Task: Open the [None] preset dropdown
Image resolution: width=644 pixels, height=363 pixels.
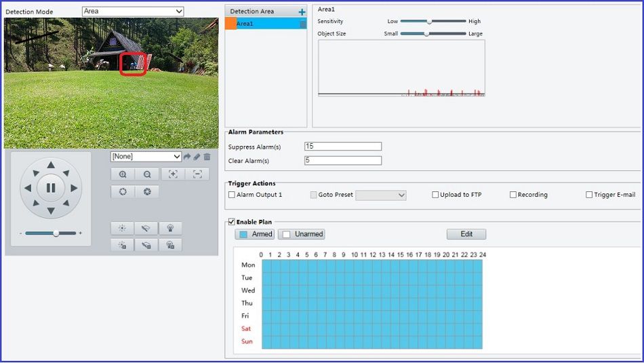Action: (146, 157)
